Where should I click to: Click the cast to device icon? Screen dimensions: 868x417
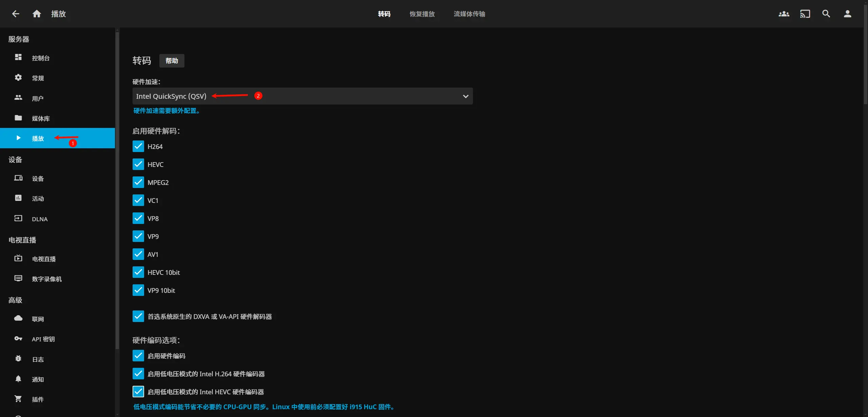coord(805,14)
